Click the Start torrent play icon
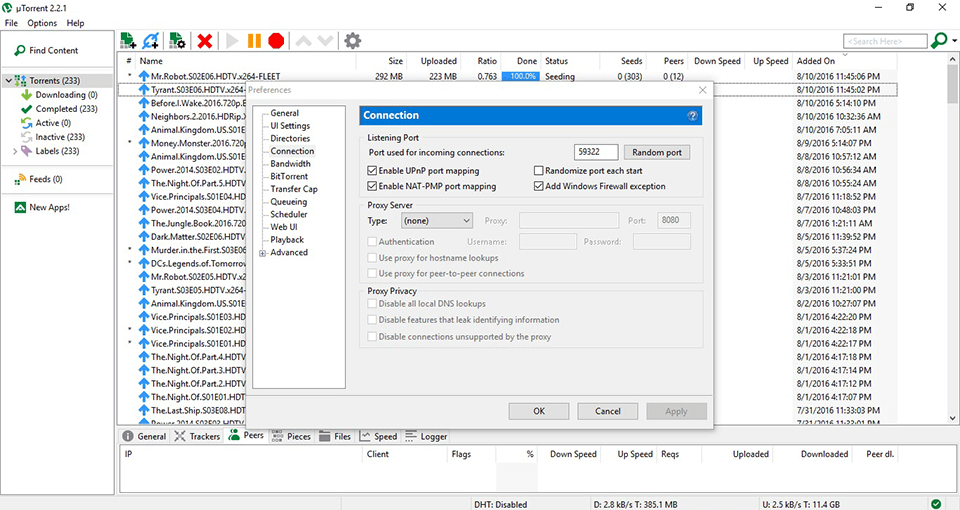This screenshot has height=510, width=960. tap(232, 41)
